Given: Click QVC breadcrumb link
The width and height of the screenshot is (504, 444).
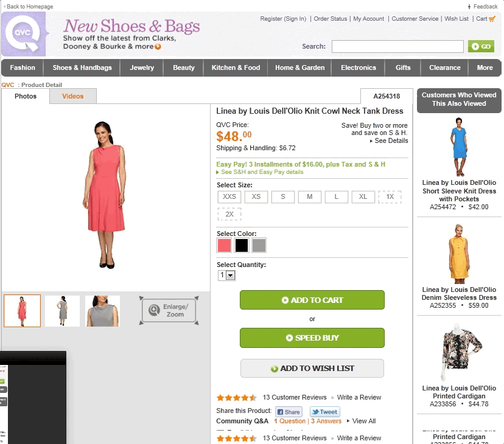Looking at the screenshot, I should point(8,85).
